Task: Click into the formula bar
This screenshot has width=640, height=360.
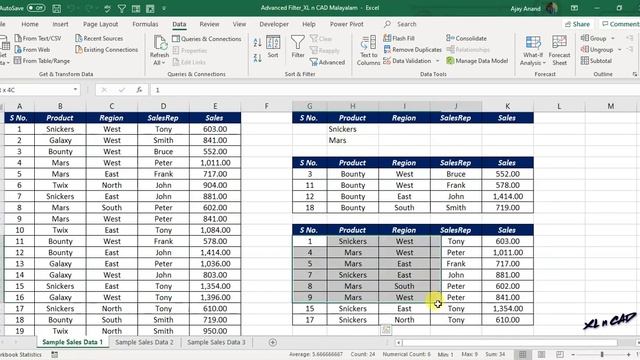Action: point(394,90)
